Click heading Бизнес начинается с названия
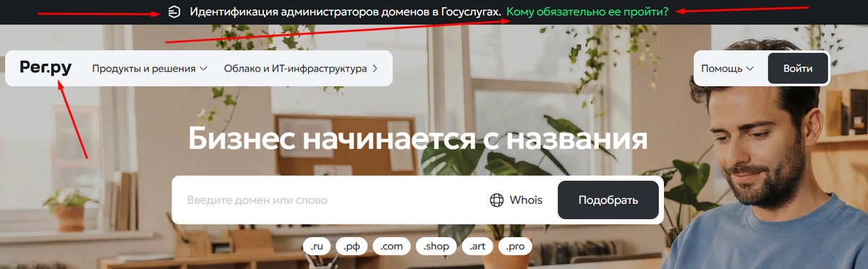 point(417,138)
